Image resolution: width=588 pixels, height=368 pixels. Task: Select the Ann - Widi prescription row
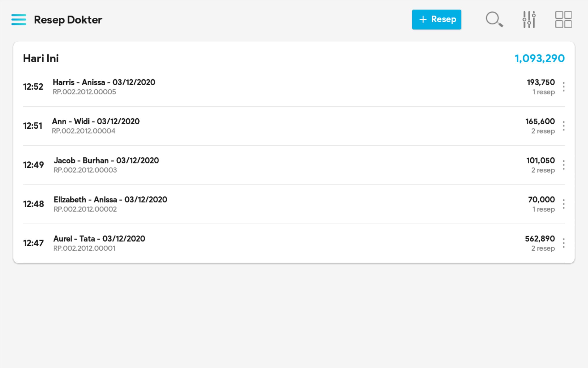pyautogui.click(x=96, y=121)
